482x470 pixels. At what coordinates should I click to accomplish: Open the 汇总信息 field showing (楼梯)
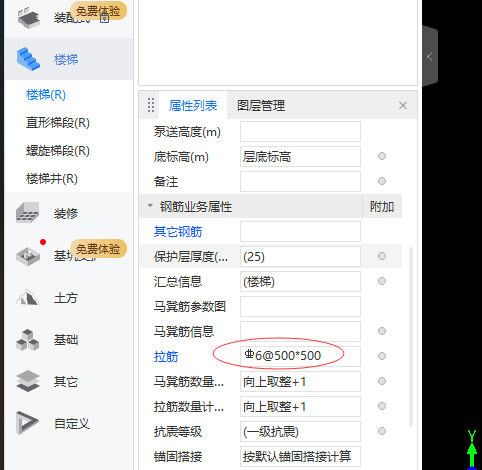pos(300,281)
